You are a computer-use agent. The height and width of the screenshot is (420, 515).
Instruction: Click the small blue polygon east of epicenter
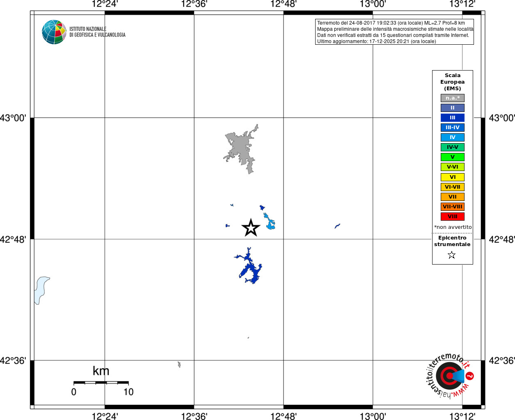pyautogui.click(x=337, y=226)
